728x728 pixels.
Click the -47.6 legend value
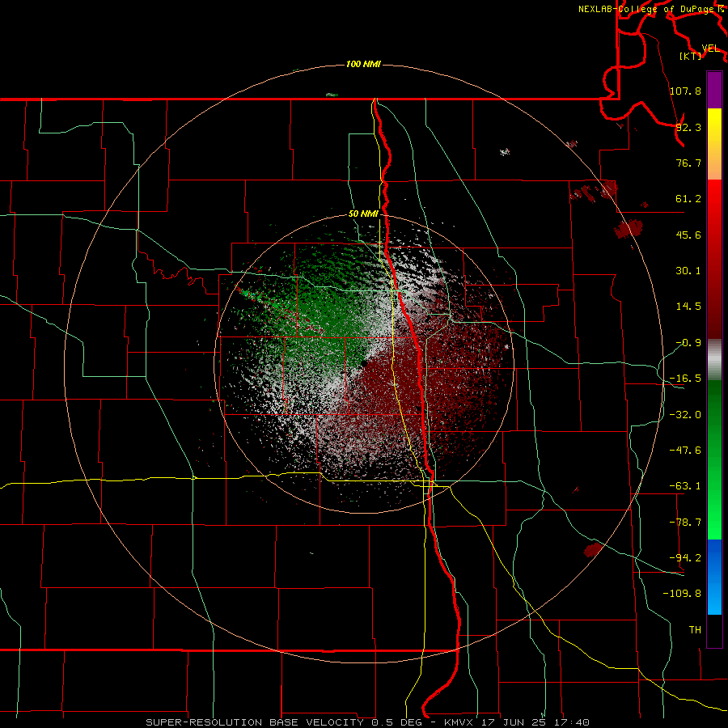(x=685, y=451)
